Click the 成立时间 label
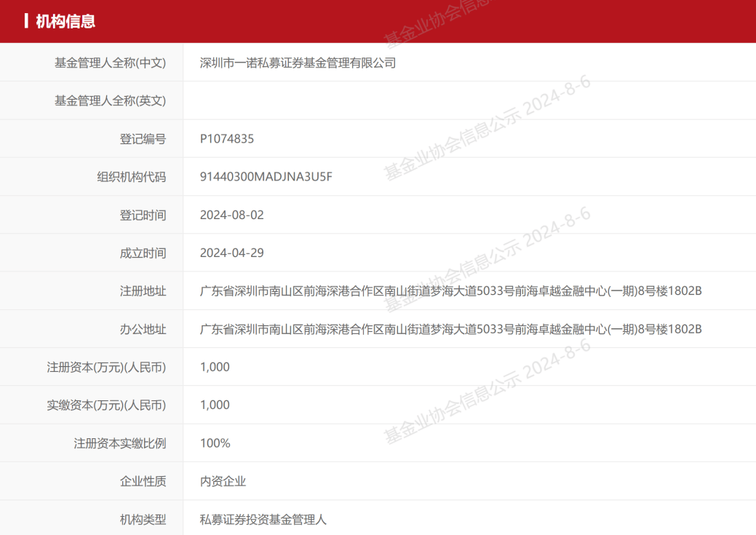 tap(143, 253)
